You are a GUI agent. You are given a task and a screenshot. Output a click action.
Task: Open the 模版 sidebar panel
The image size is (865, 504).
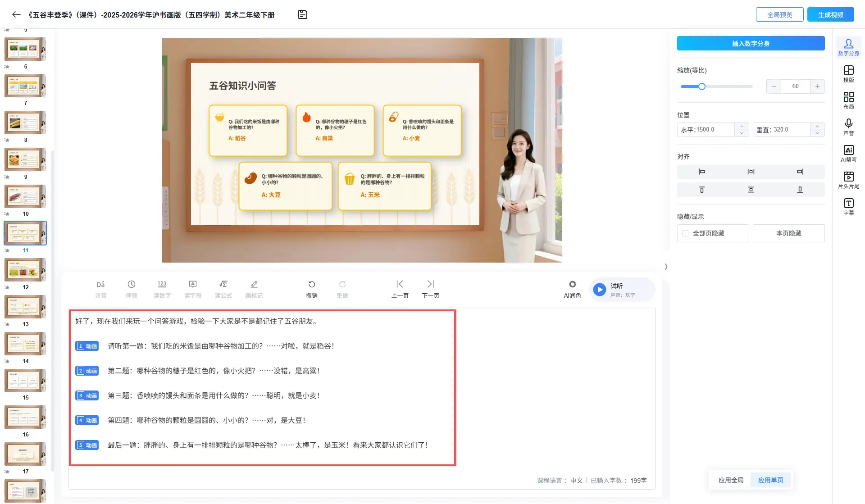click(848, 74)
